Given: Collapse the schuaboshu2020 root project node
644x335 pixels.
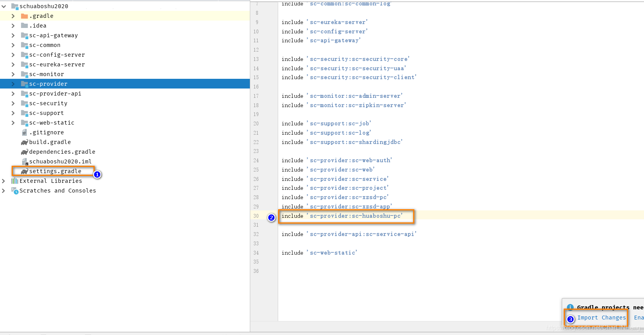Looking at the screenshot, I should tap(3, 6).
